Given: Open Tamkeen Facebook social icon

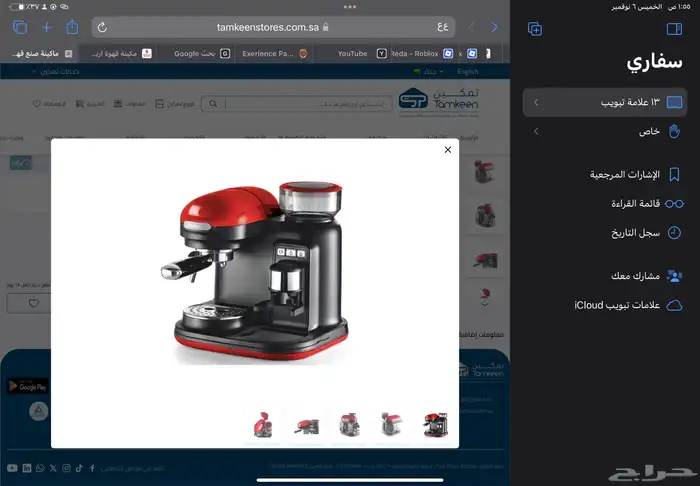Looking at the screenshot, I should [x=92, y=468].
